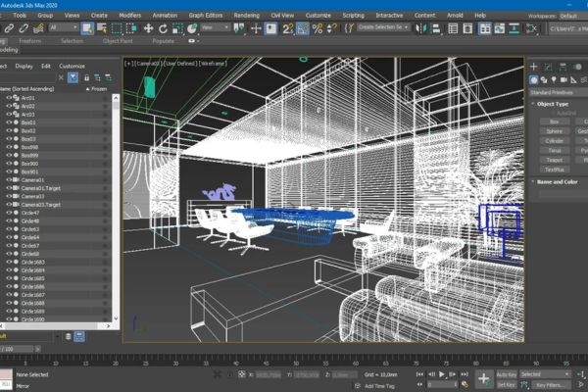The width and height of the screenshot is (588, 392).
Task: Hide Box01 using its eye icon
Action: coord(9,122)
